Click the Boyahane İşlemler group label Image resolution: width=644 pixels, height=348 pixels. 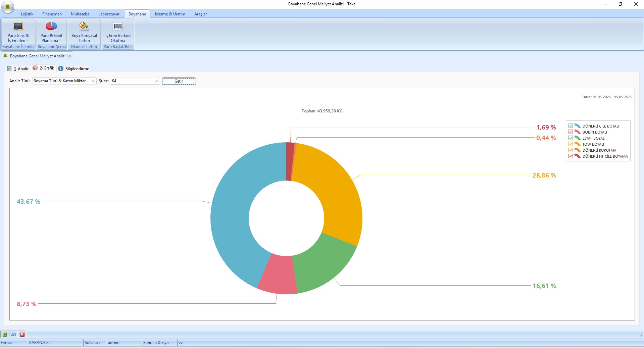(18, 47)
